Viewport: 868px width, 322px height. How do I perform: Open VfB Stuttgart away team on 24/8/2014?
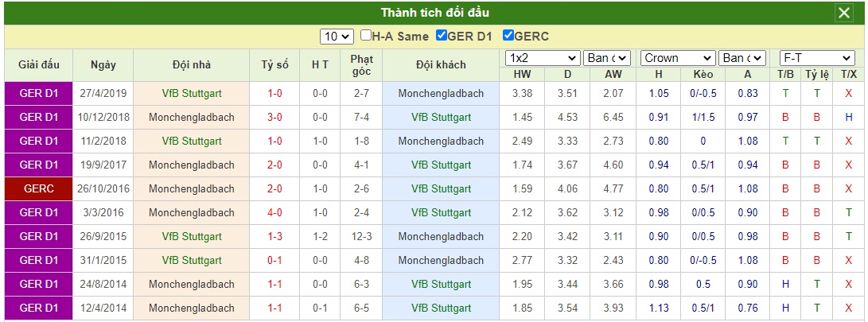pos(442,284)
